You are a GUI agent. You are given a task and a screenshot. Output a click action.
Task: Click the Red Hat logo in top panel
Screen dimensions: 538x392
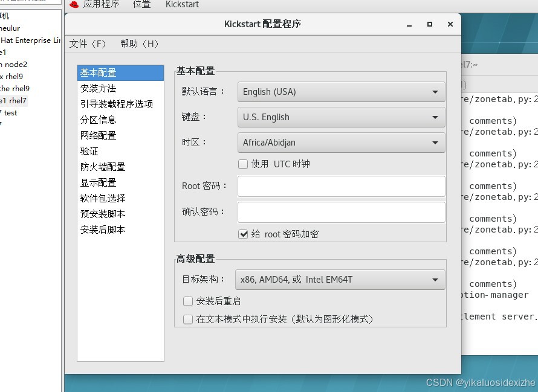pyautogui.click(x=74, y=4)
